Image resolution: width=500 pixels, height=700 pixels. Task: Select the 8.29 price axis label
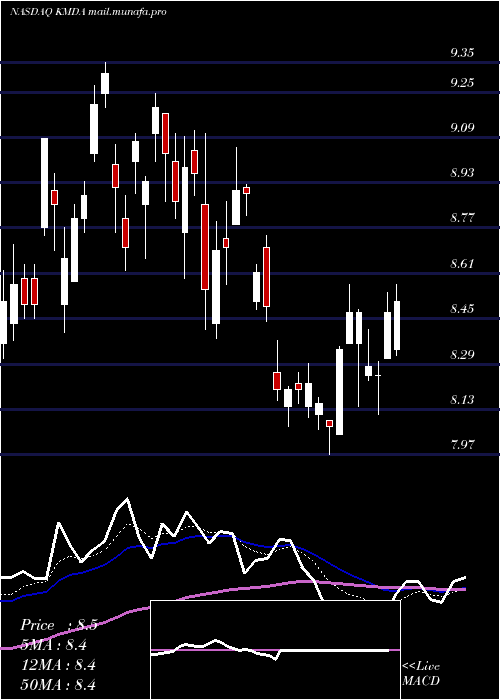pos(462,355)
